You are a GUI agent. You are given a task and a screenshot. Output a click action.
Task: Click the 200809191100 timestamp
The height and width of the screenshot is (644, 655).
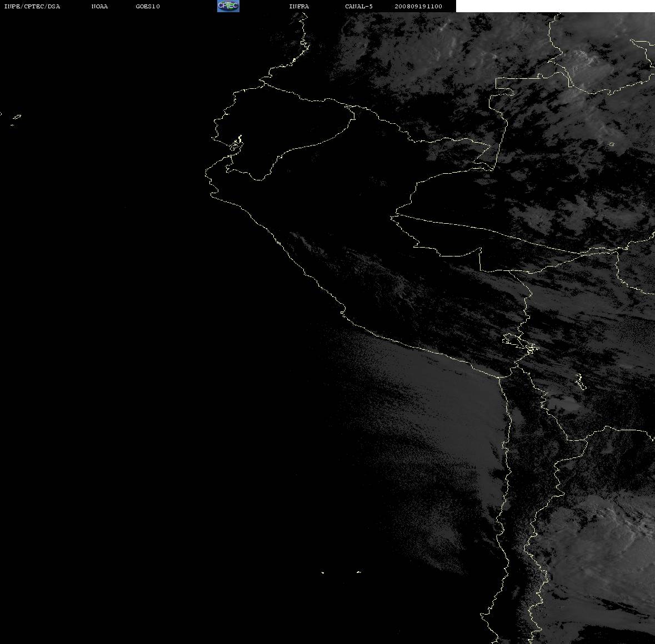(418, 6)
